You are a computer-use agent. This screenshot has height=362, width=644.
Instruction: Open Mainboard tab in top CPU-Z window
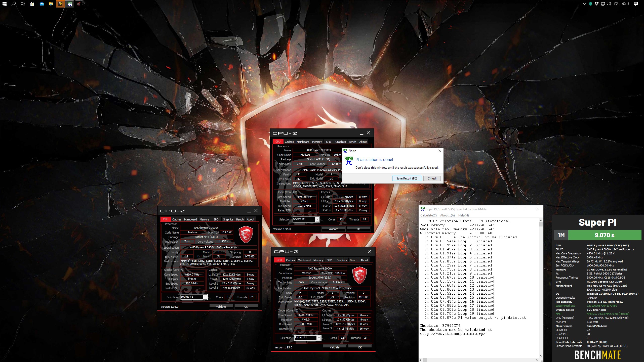pos(303,142)
